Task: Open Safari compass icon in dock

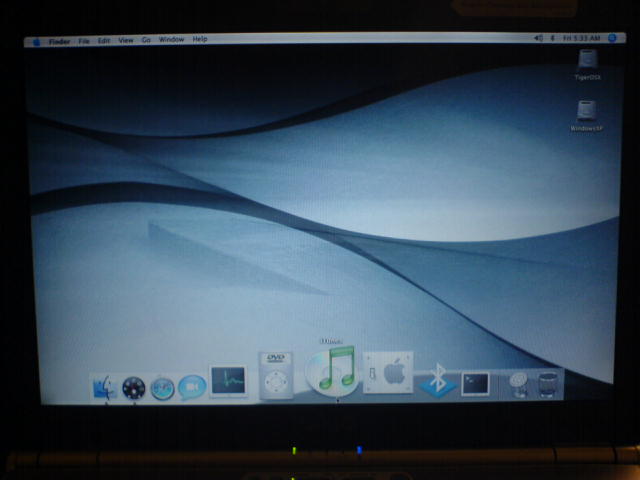Action: tap(162, 388)
